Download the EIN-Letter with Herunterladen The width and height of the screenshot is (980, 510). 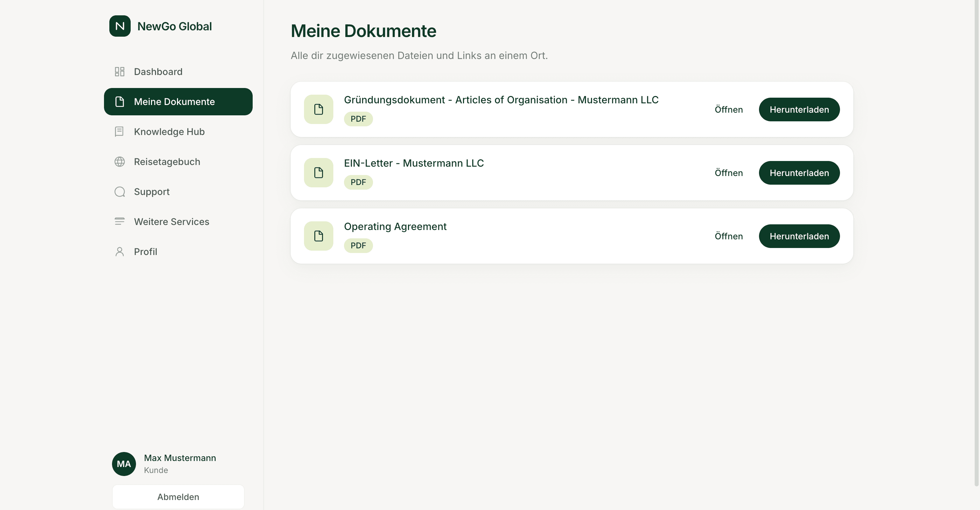(x=799, y=173)
